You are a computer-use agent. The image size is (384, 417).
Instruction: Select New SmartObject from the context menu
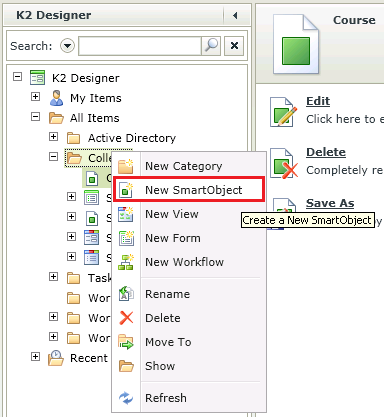(189, 190)
